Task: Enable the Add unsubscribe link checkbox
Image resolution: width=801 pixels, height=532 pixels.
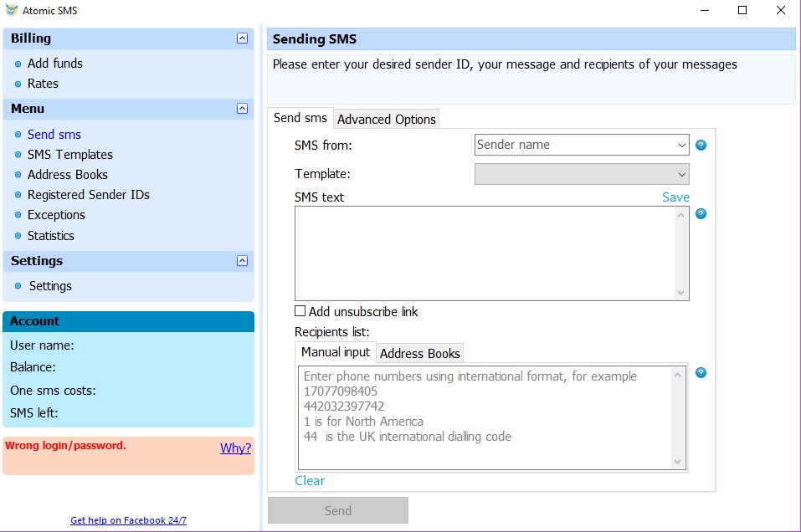Action: [300, 311]
